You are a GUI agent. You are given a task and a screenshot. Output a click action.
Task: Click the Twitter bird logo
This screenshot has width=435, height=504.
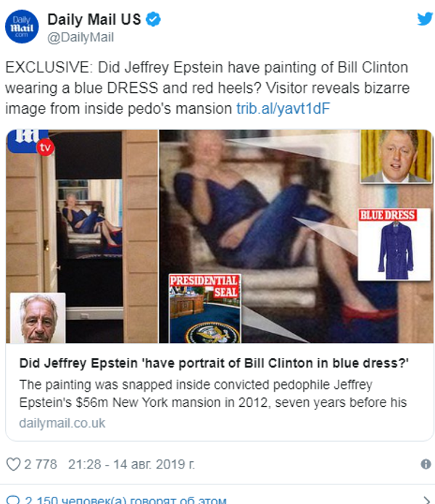pos(425,19)
